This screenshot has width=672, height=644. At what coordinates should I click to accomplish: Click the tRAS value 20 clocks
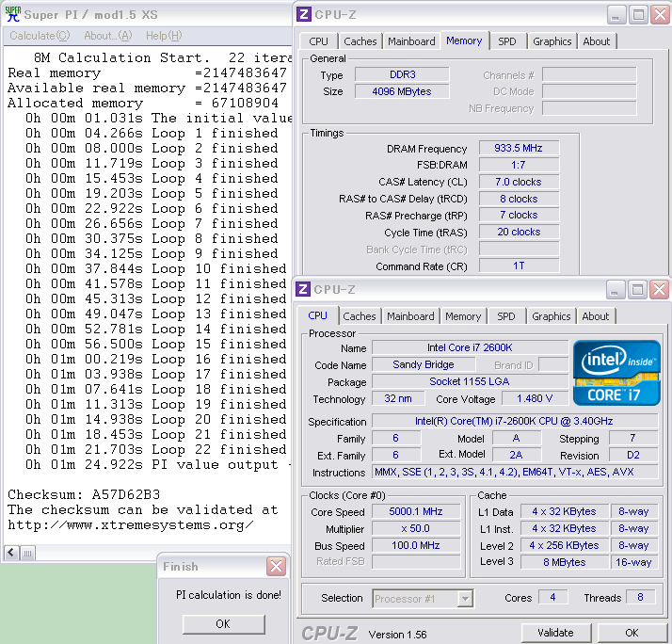point(519,232)
